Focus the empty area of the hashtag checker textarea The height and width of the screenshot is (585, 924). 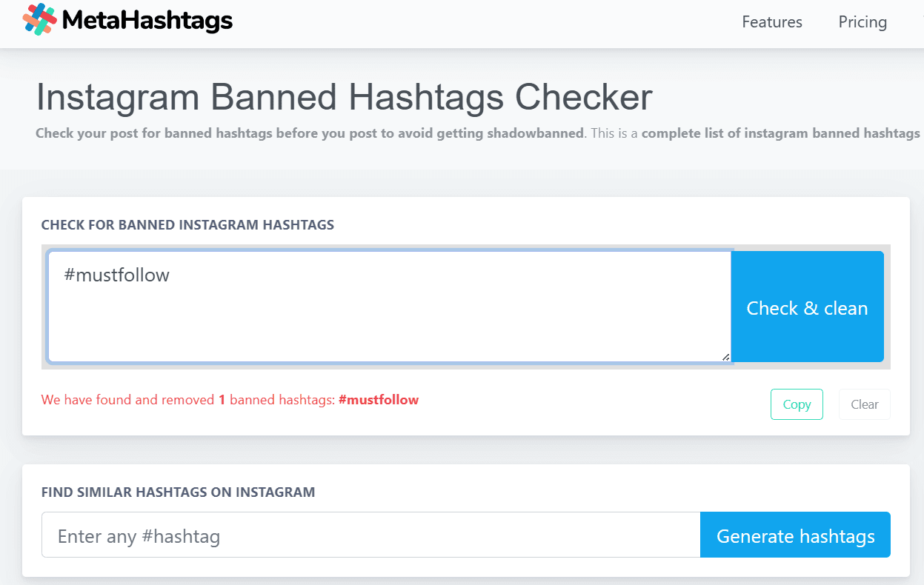[x=389, y=322]
